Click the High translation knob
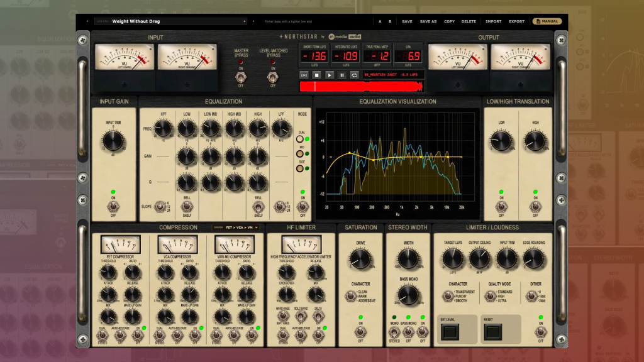The image size is (644, 362). coord(535,141)
